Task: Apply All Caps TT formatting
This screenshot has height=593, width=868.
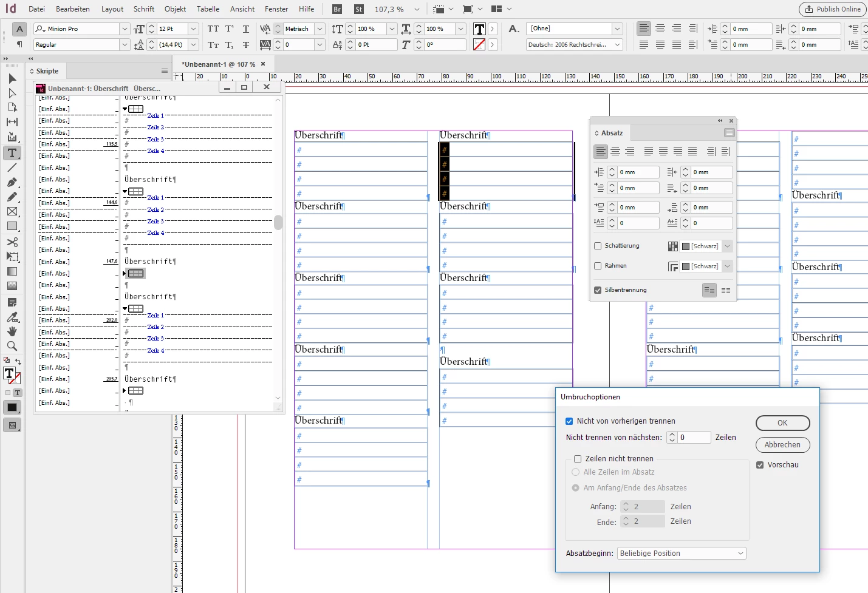Action: (213, 29)
